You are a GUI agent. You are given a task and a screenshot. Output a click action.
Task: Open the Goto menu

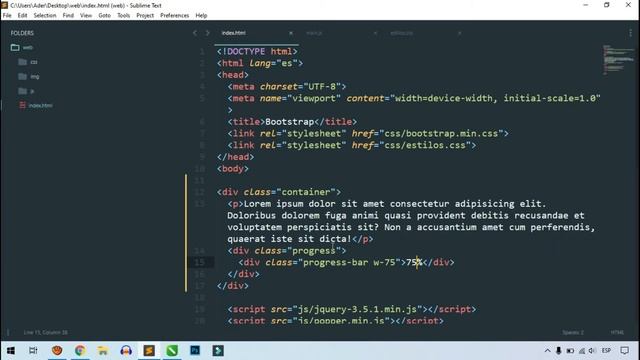point(104,16)
